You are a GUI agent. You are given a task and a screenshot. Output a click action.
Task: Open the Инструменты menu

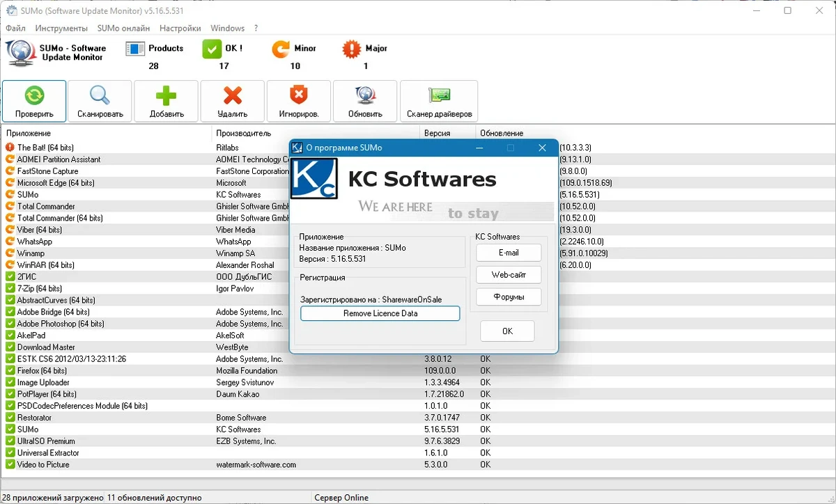(x=61, y=29)
